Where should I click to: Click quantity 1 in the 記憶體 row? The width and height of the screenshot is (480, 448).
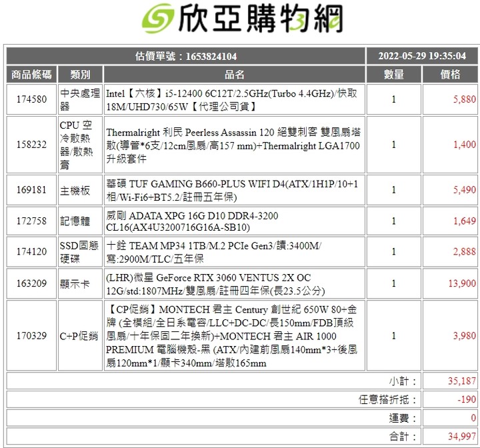(x=394, y=221)
